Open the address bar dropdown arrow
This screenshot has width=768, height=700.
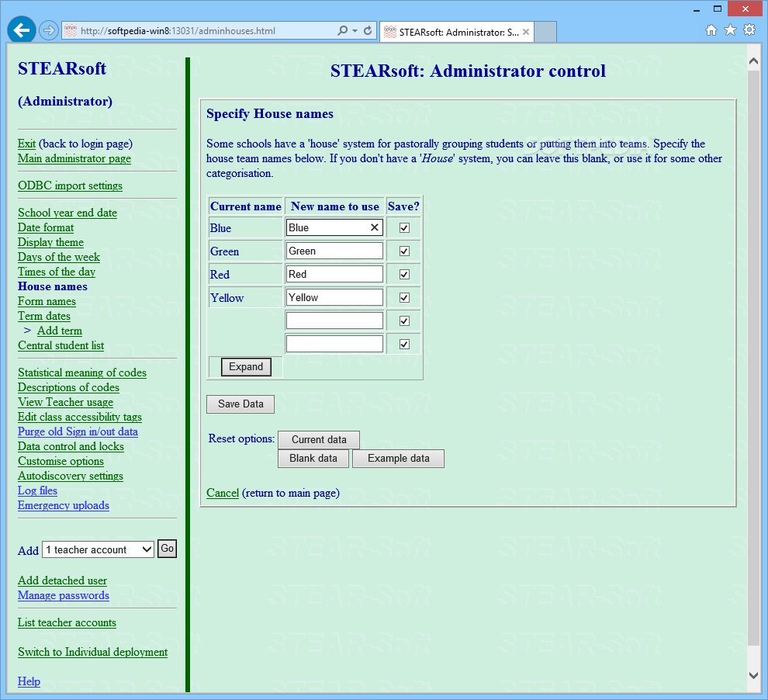pyautogui.click(x=355, y=31)
